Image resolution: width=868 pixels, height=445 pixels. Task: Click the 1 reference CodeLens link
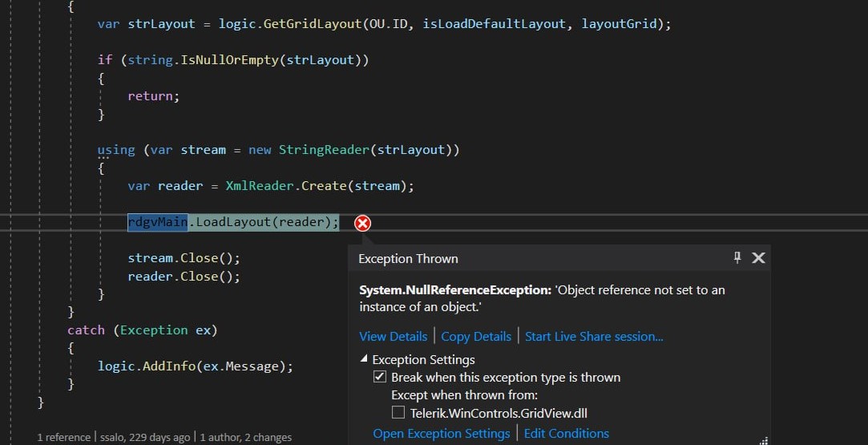[63, 437]
